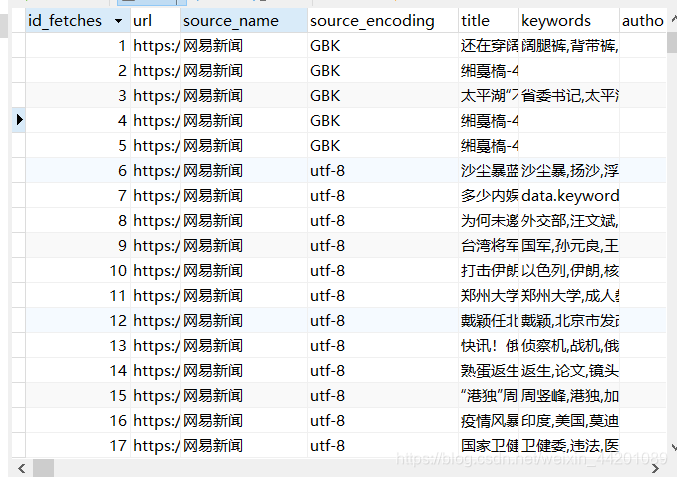Select id_fetches cell with value 2
This screenshot has width=677, height=477.
point(78,70)
